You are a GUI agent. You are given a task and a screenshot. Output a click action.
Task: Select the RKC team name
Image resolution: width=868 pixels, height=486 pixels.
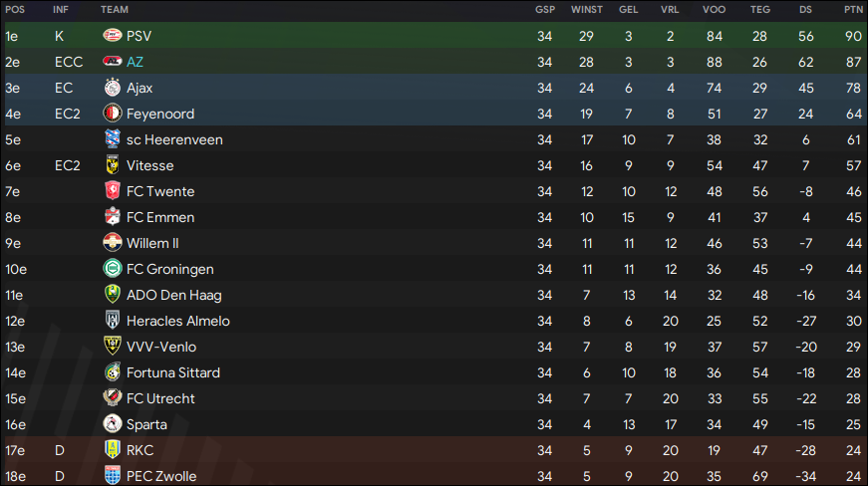(141, 450)
